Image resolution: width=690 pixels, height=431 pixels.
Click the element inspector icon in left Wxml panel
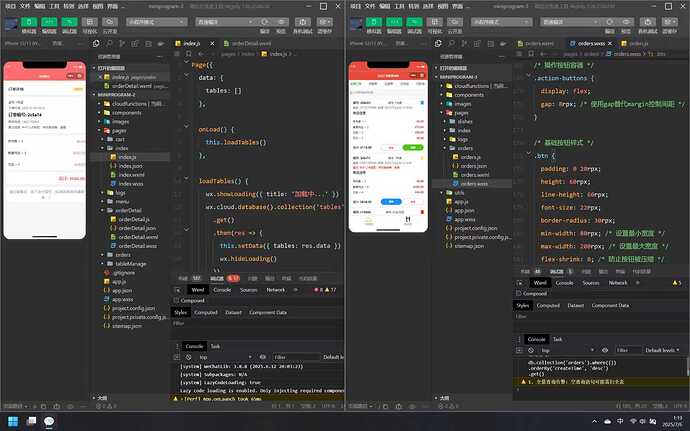pyautogui.click(x=177, y=290)
